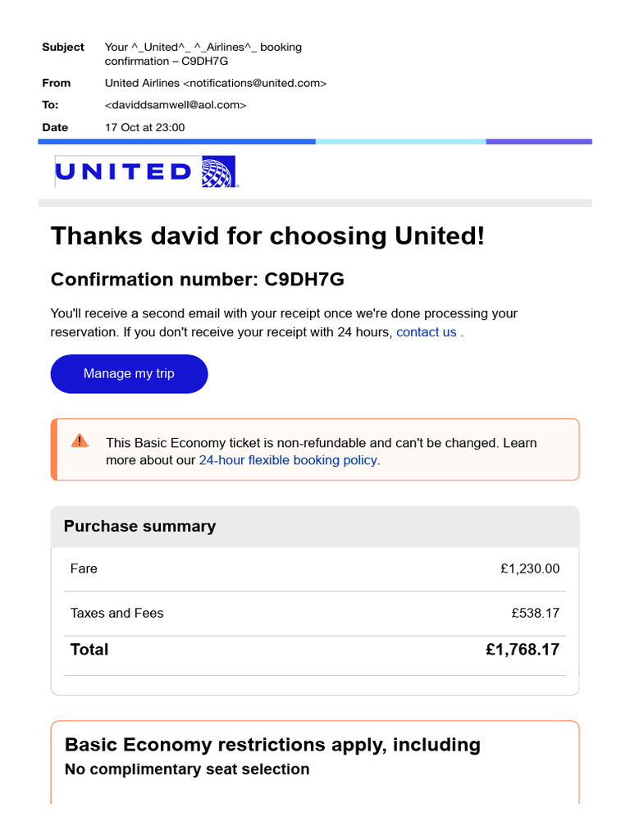The height and width of the screenshot is (840, 630).
Task: Click the recipient email address in To field
Action: pos(176,105)
